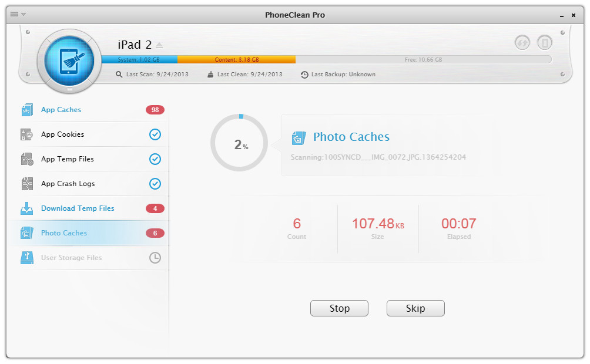Viewport: 590px width, 364px height.
Task: Skip the Photo Caches scan
Action: click(415, 308)
